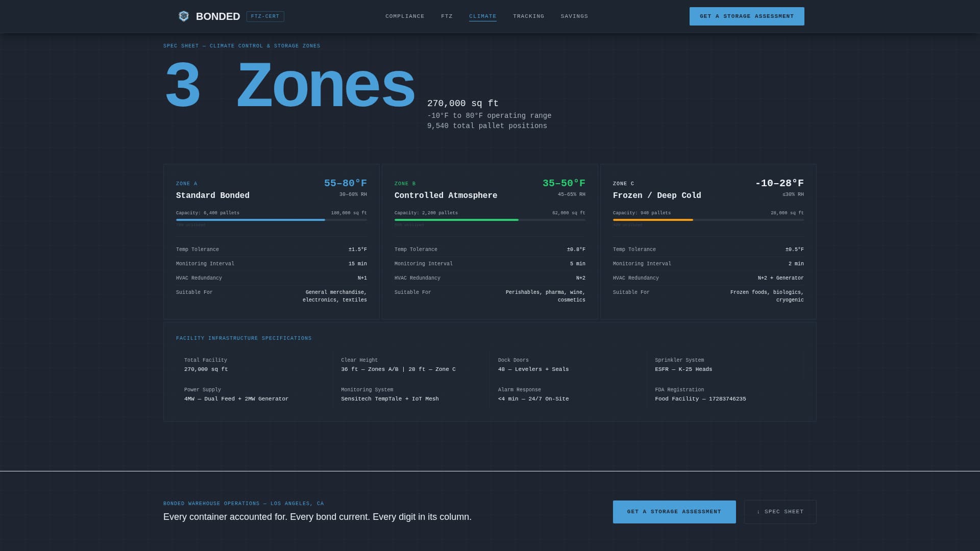This screenshot has height=551, width=980.
Task: Select the Zone A Standard Bonded card
Action: [x=271, y=241]
